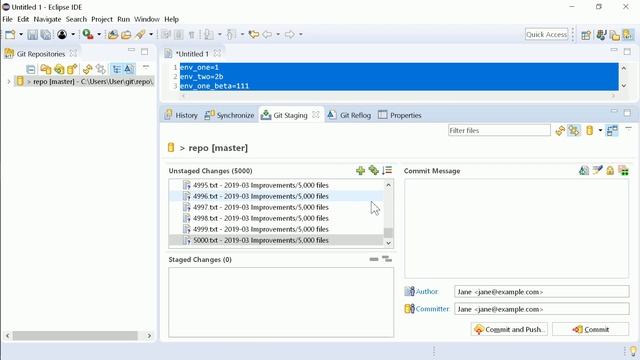This screenshot has height=360, width=640.
Task: Click the Save All icon in toolbar
Action: [x=46, y=35]
